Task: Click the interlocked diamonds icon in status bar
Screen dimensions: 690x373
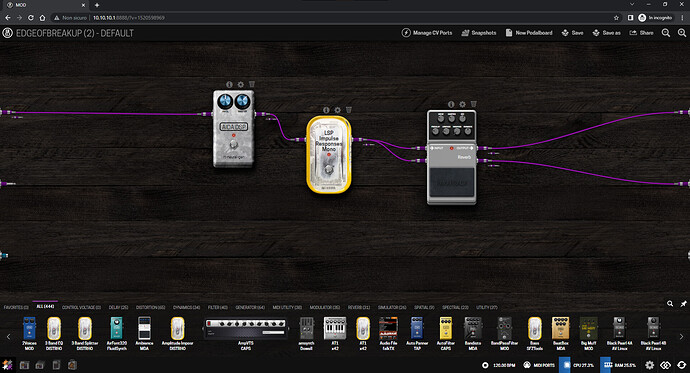Action: (x=665, y=365)
